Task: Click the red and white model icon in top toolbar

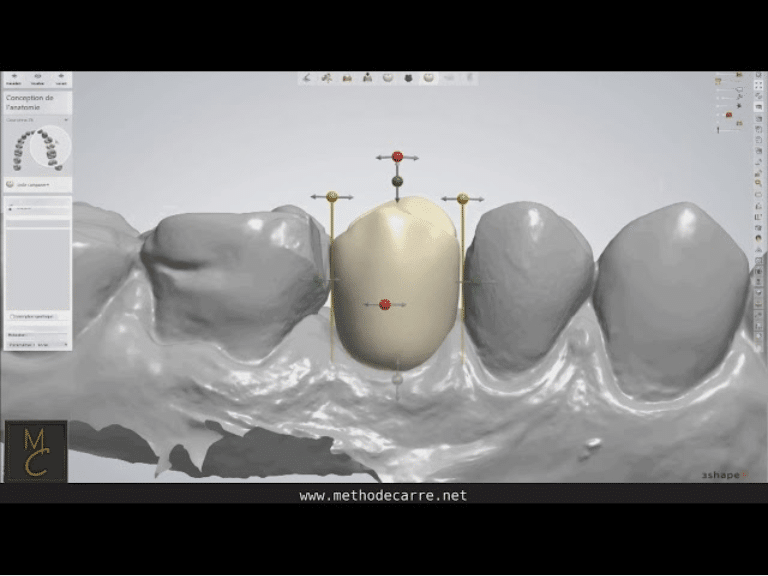Action: coord(347,78)
